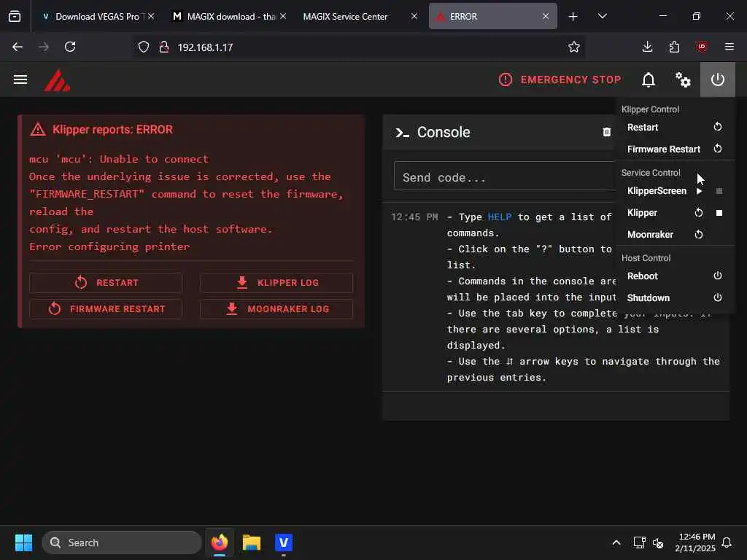Image resolution: width=747 pixels, height=560 pixels.
Task: Select Restart under Klipper Control
Action: tap(675, 127)
